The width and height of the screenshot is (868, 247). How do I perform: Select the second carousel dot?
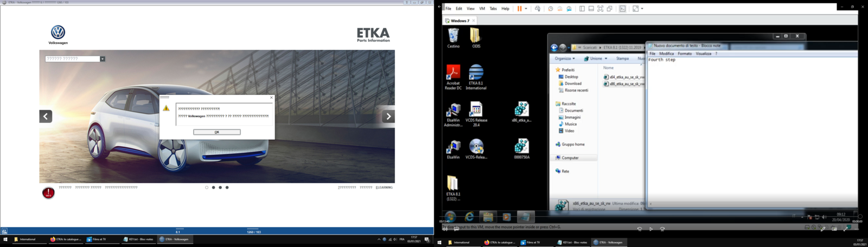pos(213,187)
